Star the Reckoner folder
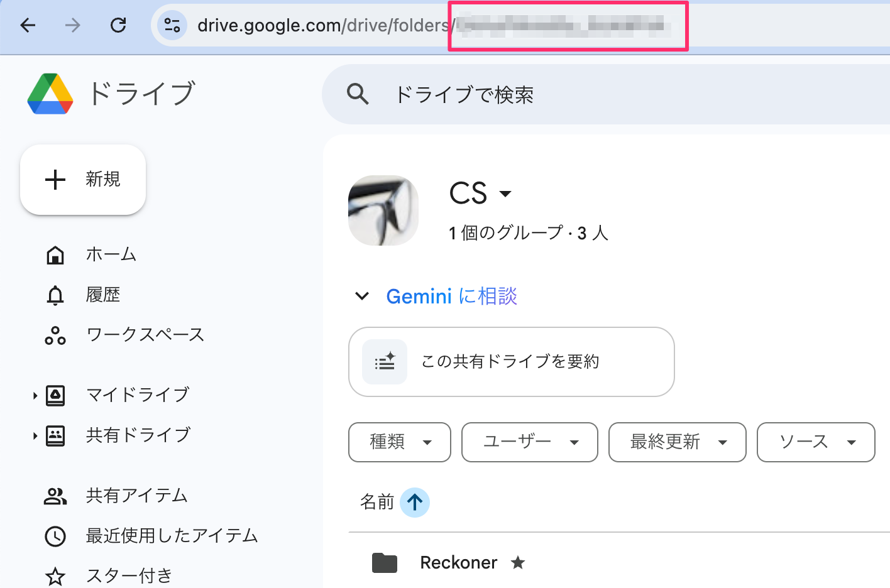890x588 pixels. tap(517, 562)
